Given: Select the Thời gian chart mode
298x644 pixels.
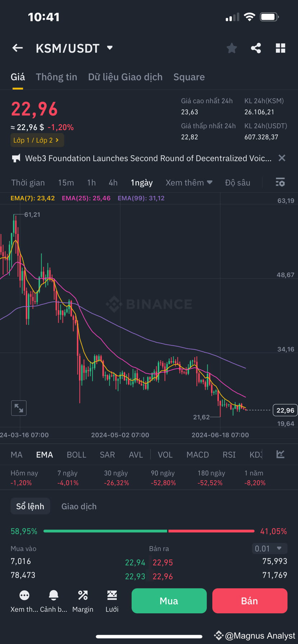Looking at the screenshot, I should point(28,183).
